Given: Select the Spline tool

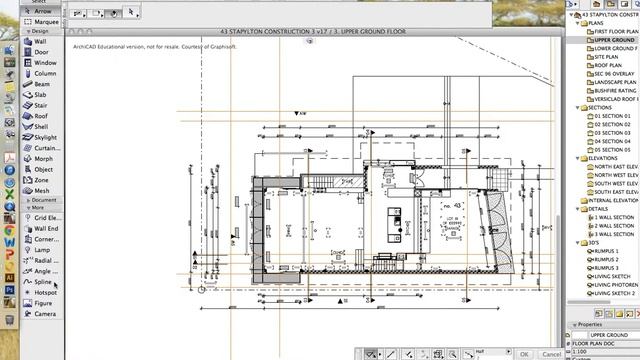Looking at the screenshot, I should point(42,282).
